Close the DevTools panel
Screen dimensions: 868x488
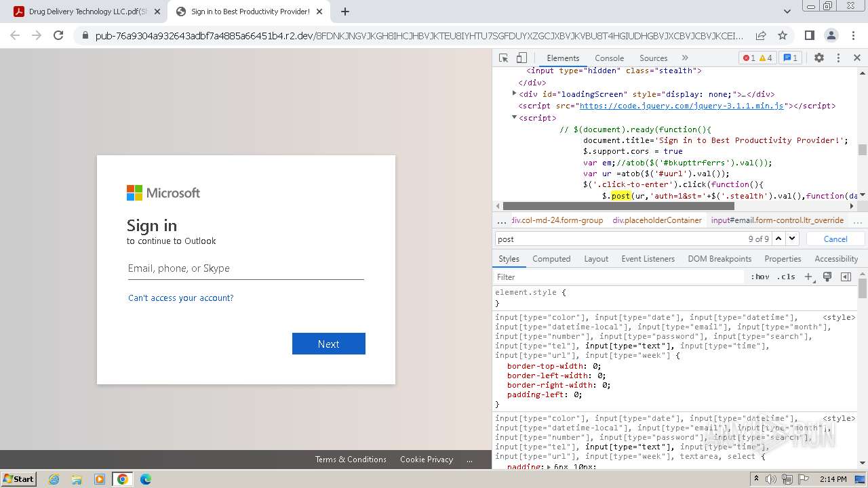coord(857,58)
